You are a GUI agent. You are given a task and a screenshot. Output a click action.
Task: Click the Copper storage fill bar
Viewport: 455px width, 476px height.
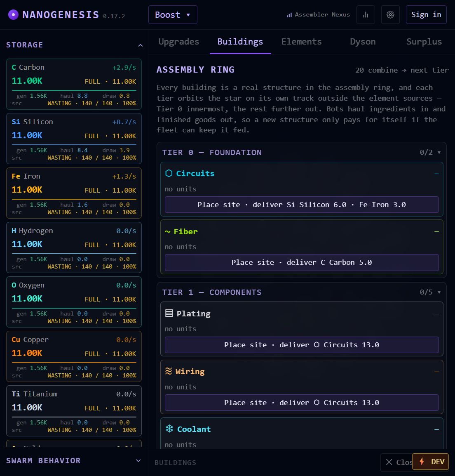74,363
